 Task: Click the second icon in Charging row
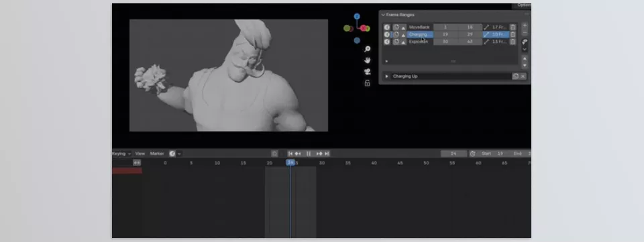pos(396,34)
